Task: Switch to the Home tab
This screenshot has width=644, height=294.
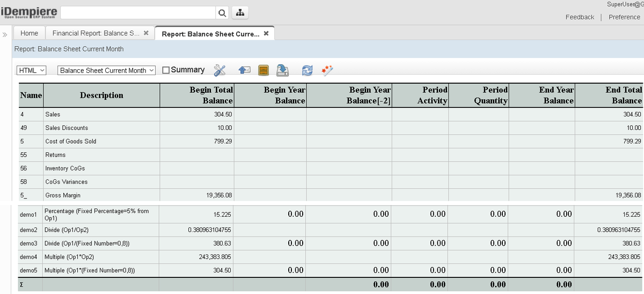Action: [29, 33]
